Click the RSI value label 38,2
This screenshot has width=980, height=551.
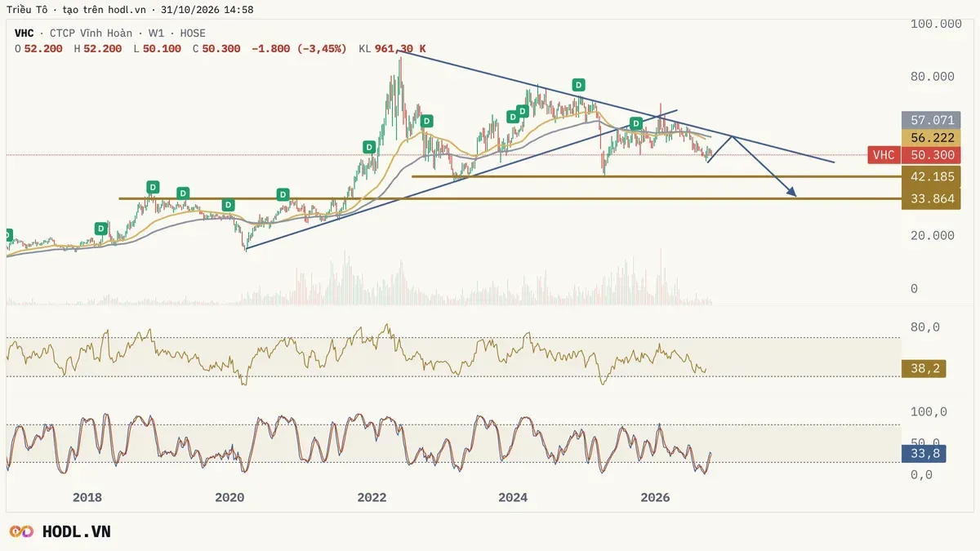[x=924, y=369]
